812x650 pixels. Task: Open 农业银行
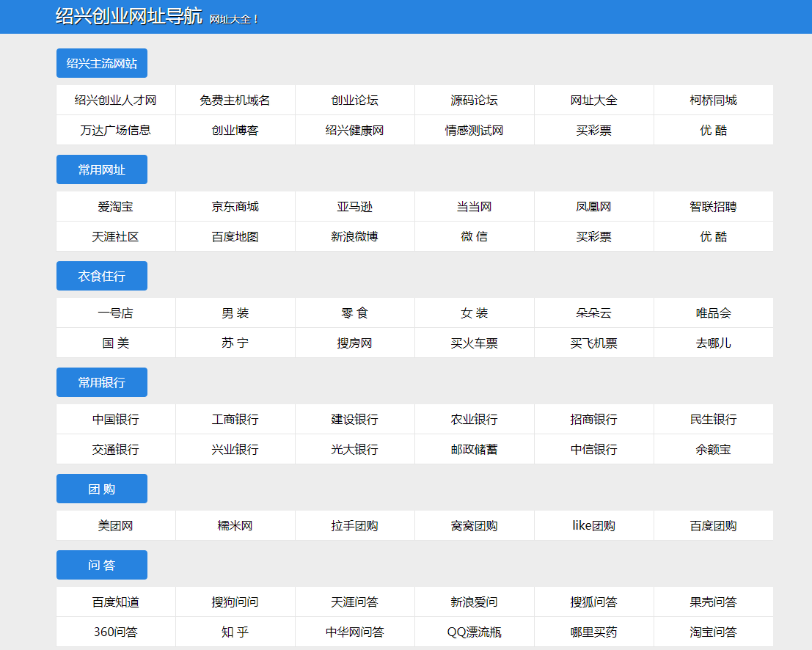[x=475, y=420]
